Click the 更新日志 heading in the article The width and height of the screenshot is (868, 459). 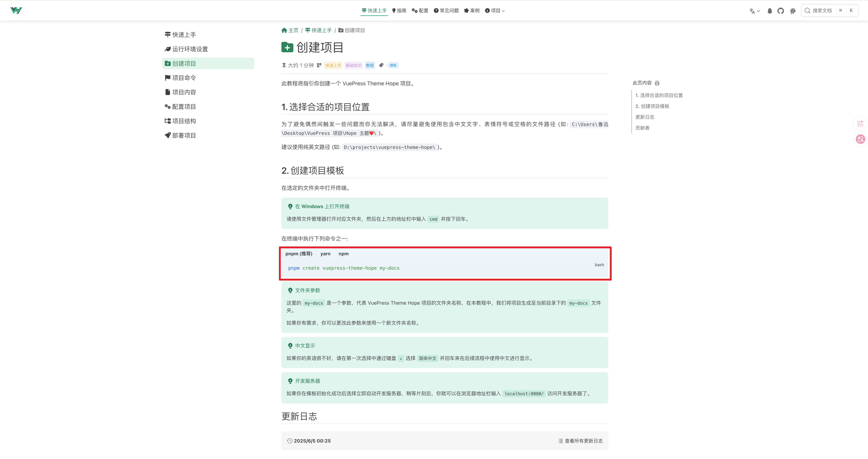click(299, 416)
